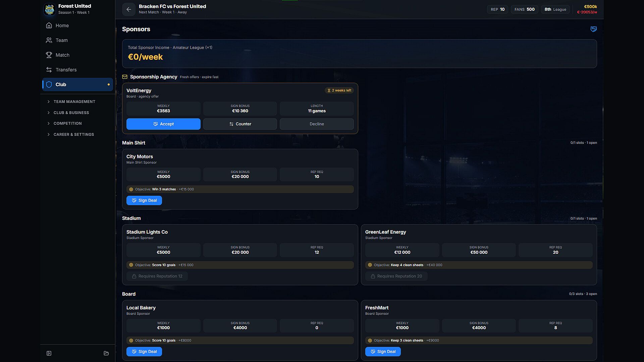Open the folder icon at sidebar bottom
The image size is (644, 362).
click(106, 353)
